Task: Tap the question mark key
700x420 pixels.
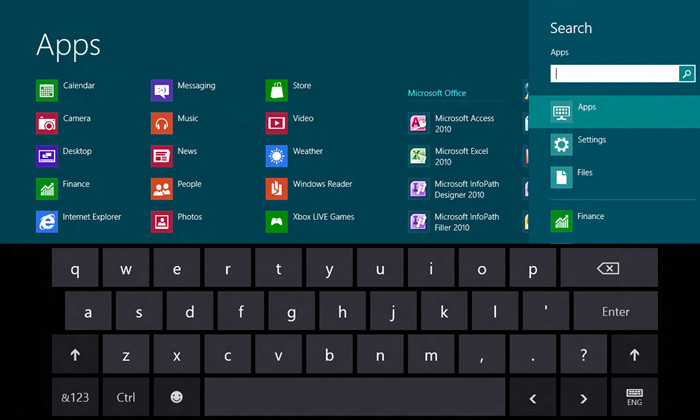Action: click(583, 354)
